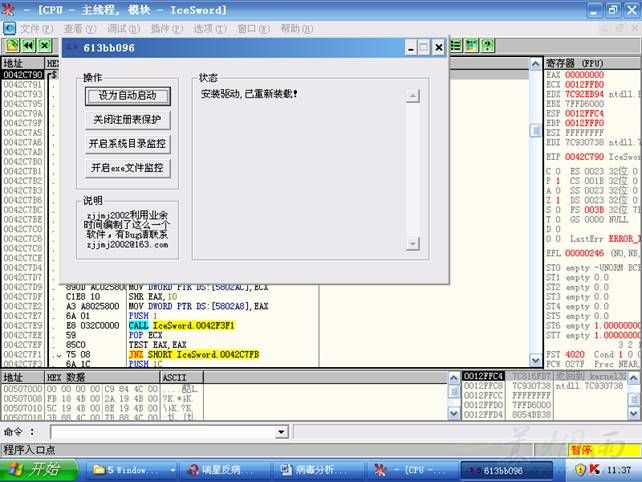Click the zjjmj2002@163.com contact text
The height and width of the screenshot is (482, 642).
pos(127,245)
